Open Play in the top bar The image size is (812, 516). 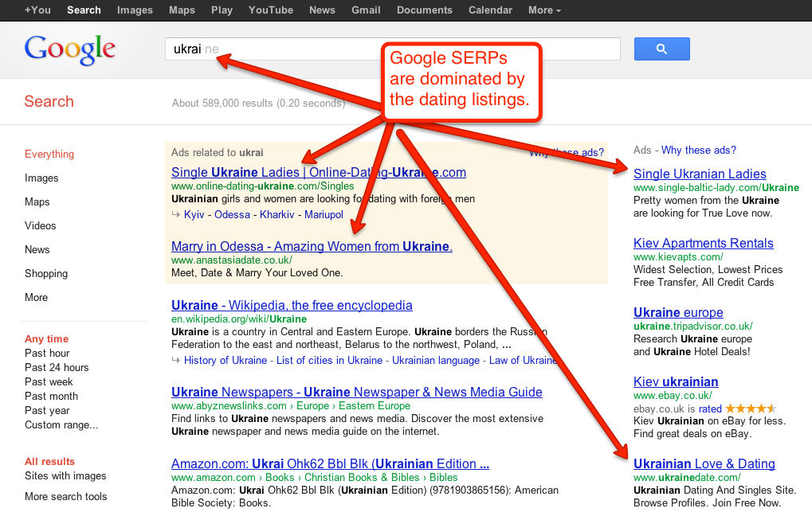point(222,10)
